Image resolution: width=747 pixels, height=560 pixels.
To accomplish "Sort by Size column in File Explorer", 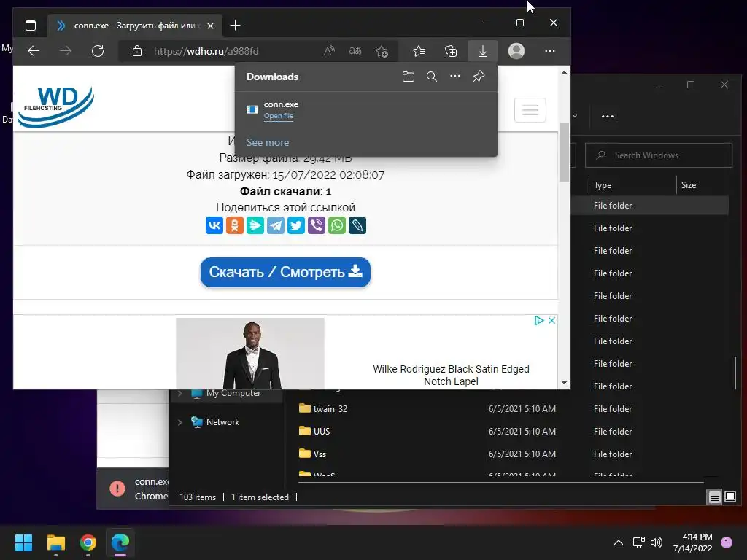I will coord(689,185).
